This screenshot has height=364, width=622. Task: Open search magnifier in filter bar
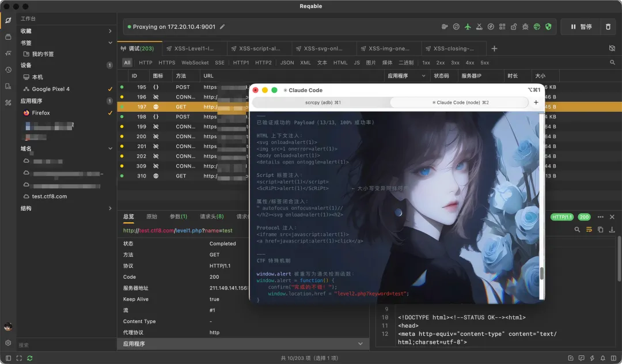click(612, 62)
